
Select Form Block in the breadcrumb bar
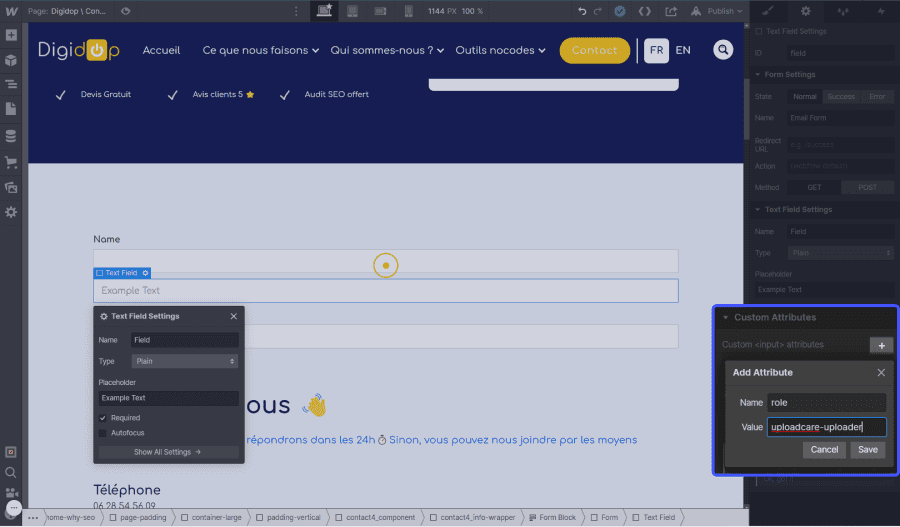click(x=553, y=518)
